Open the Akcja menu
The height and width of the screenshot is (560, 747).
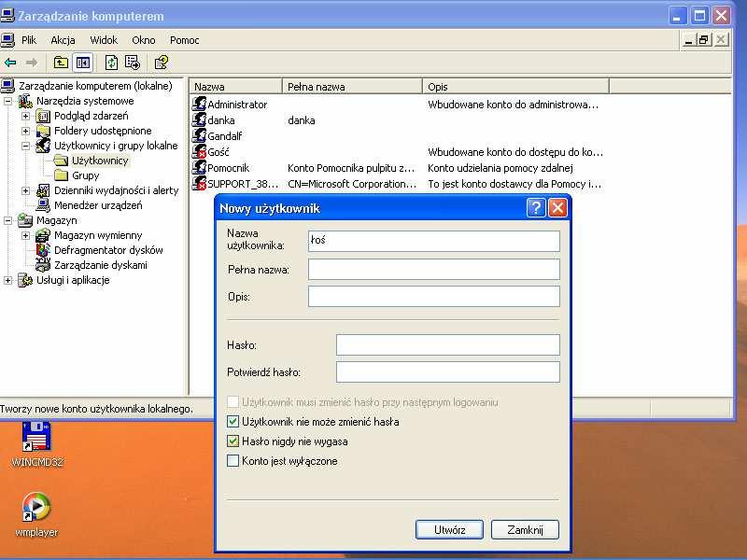tap(63, 40)
